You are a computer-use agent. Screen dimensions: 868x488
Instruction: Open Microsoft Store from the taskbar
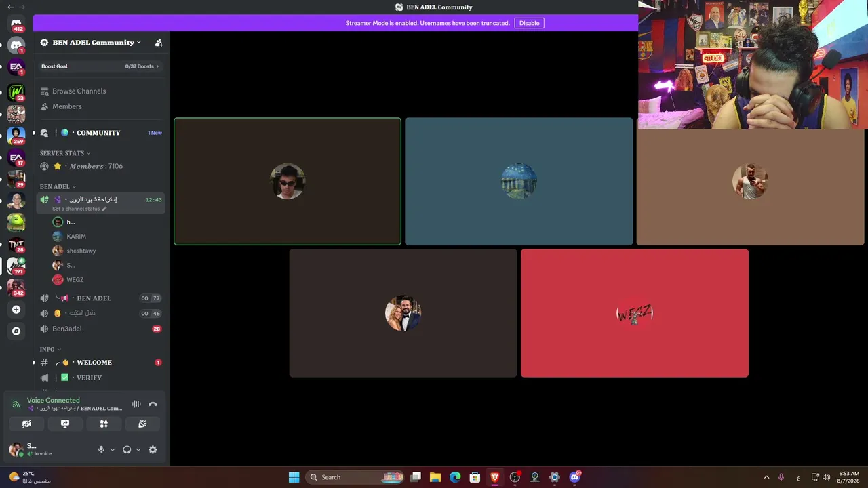(475, 477)
